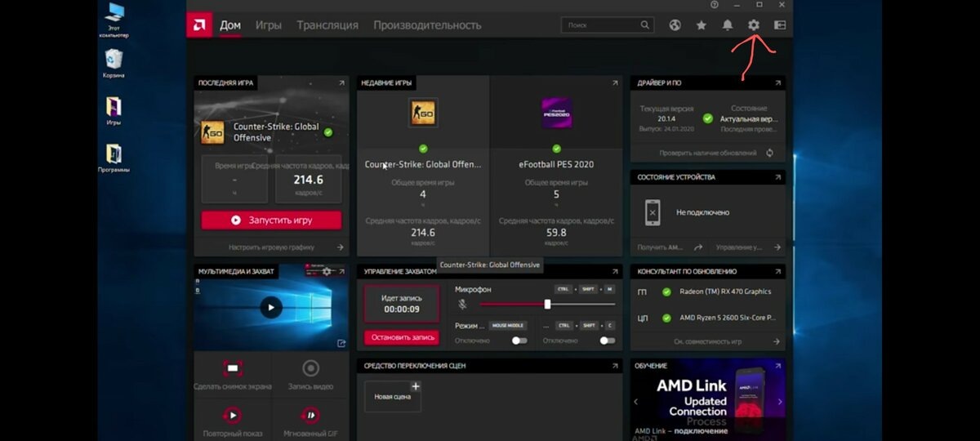The height and width of the screenshot is (441, 980).
Task: Click Повторный показ replay icon
Action: point(233,415)
